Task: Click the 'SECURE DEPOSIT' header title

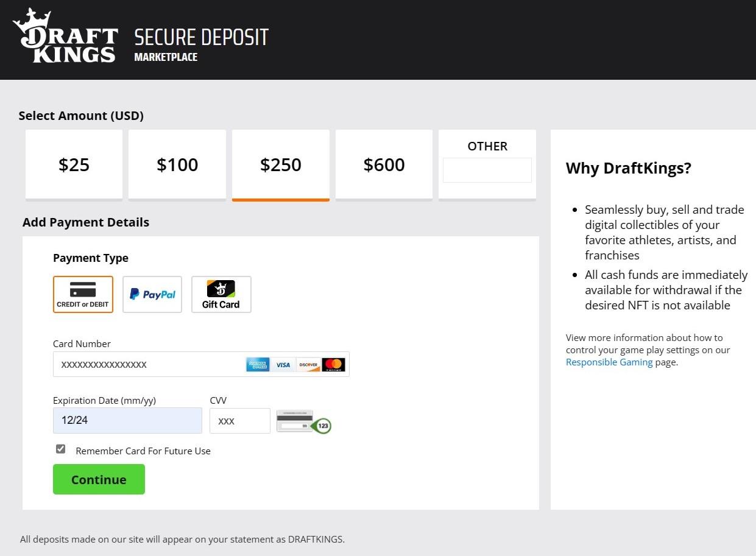Action: pyautogui.click(x=201, y=37)
